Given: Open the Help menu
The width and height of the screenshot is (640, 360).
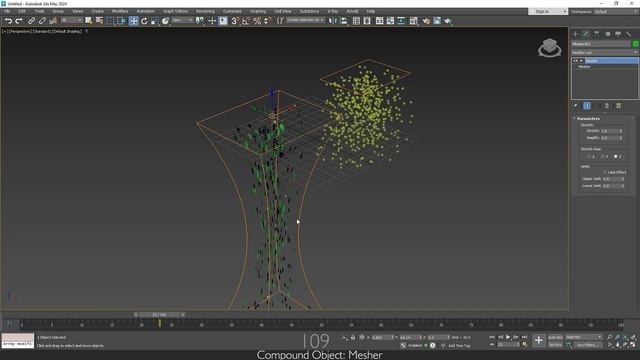Looking at the screenshot, I should click(371, 11).
